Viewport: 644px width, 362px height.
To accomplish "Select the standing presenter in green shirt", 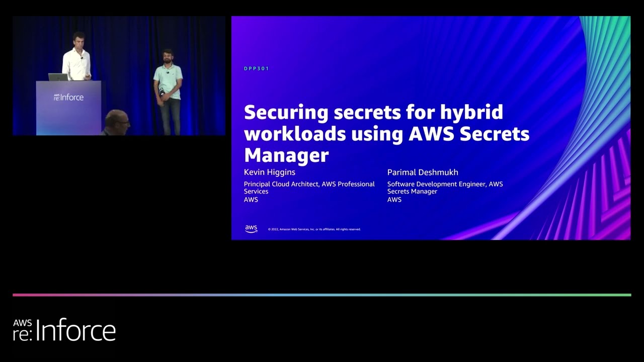I will (x=168, y=90).
